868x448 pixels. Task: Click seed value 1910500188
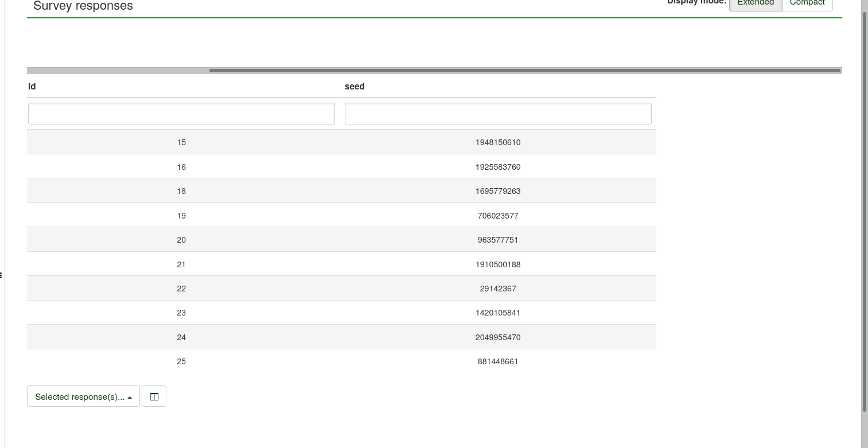tap(497, 264)
